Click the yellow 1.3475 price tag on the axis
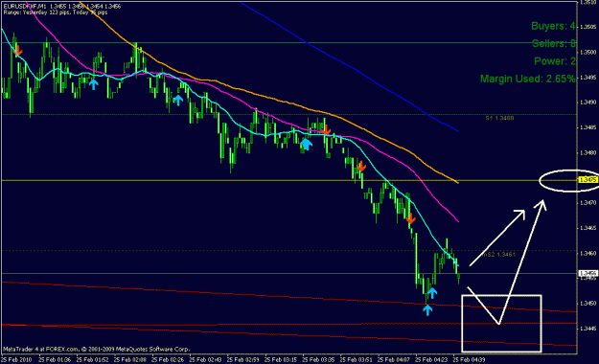 [588, 180]
